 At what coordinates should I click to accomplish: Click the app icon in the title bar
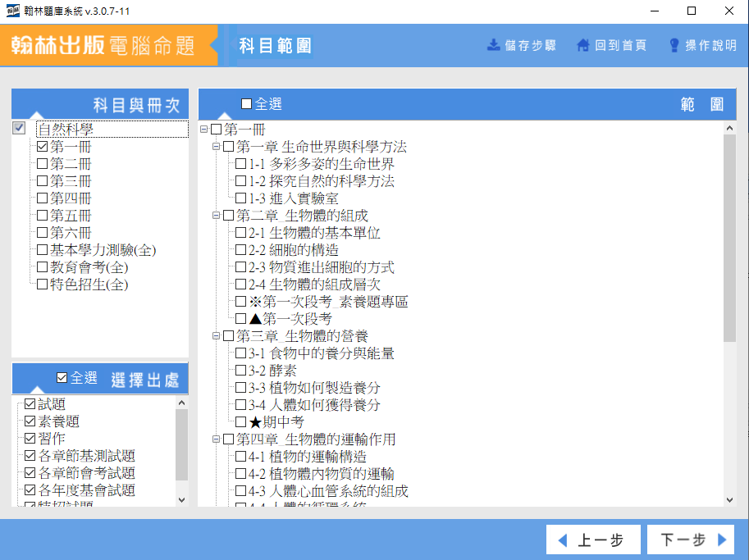coord(13,11)
